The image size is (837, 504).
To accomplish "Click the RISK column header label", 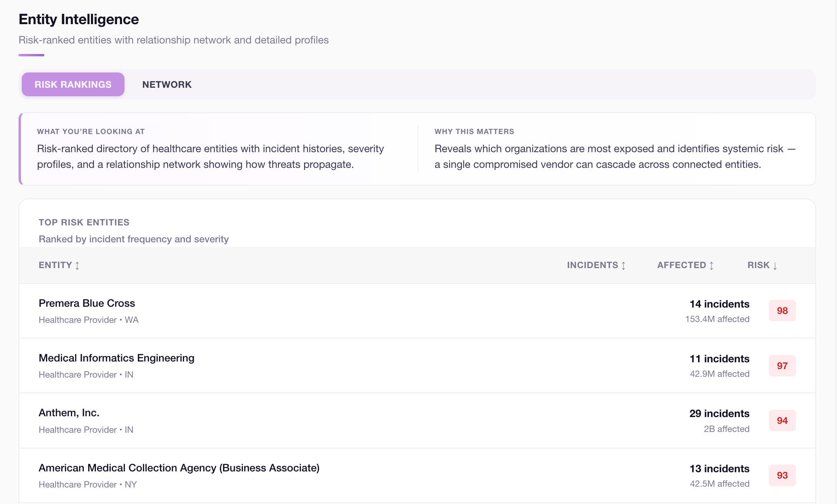I will click(x=758, y=265).
